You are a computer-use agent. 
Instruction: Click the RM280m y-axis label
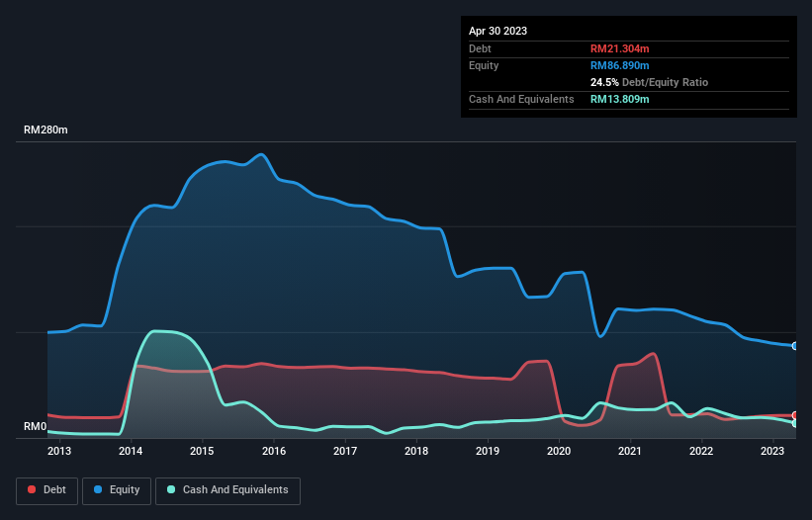(45, 130)
